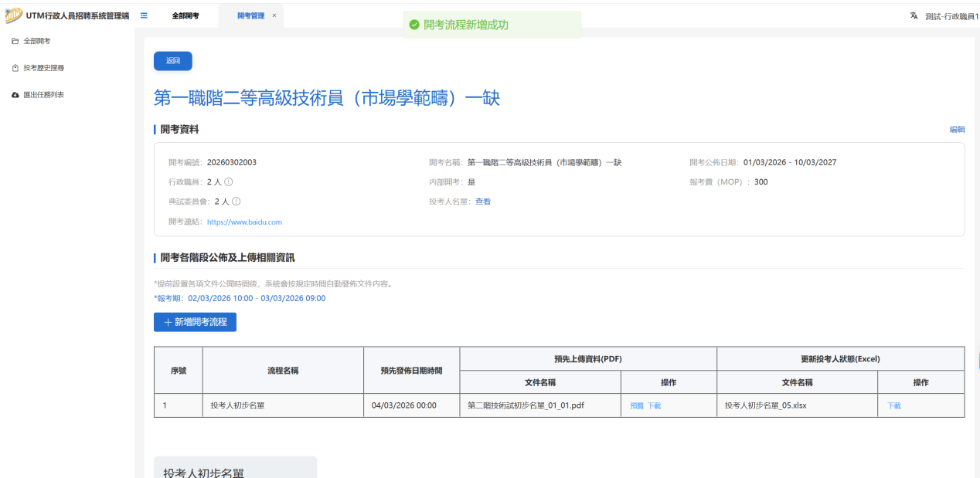Click the 編輯 link for 開考資料
980x478 pixels.
pyautogui.click(x=957, y=130)
